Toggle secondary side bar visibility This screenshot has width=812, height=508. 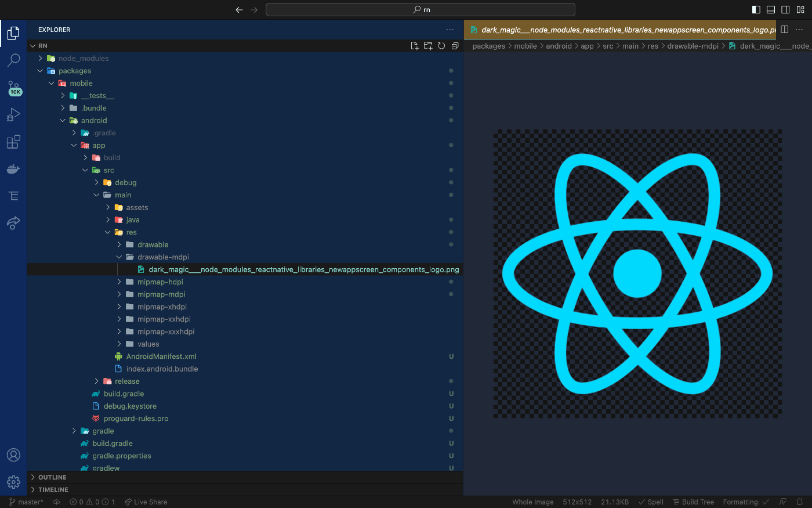(x=785, y=10)
